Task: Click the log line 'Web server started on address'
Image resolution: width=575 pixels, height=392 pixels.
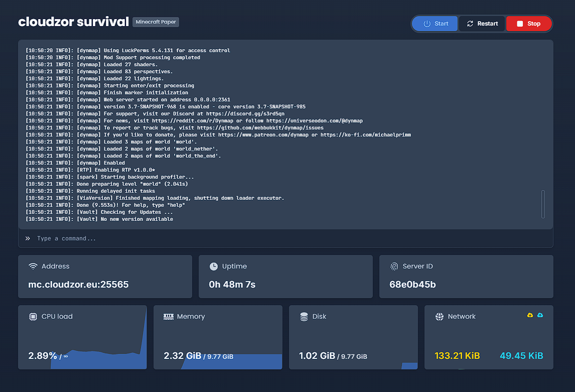Action: pyautogui.click(x=128, y=100)
